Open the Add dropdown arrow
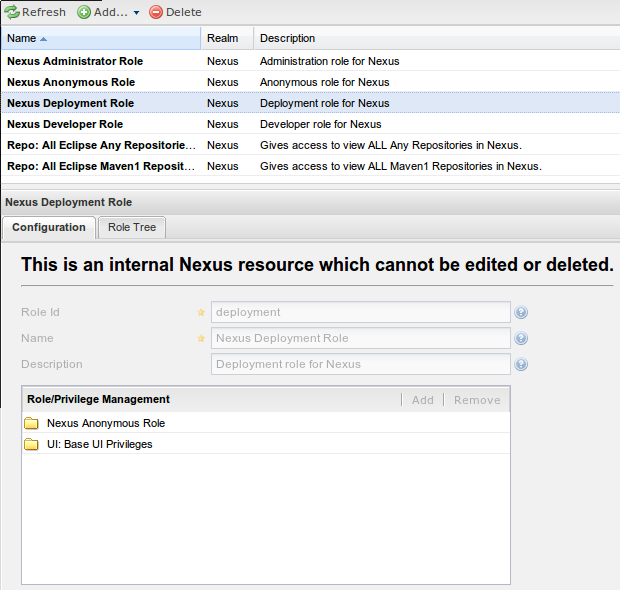This screenshot has width=620, height=590. pos(136,13)
